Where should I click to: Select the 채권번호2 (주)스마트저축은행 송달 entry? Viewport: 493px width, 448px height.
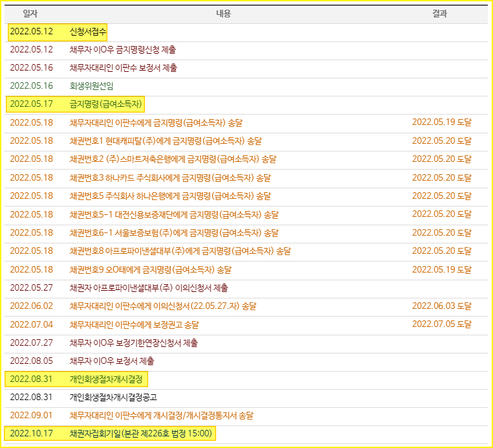click(173, 159)
